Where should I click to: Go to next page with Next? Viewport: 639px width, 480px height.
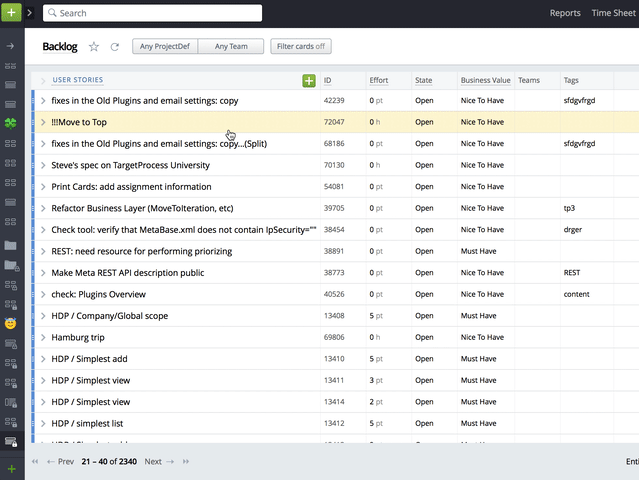click(159, 461)
